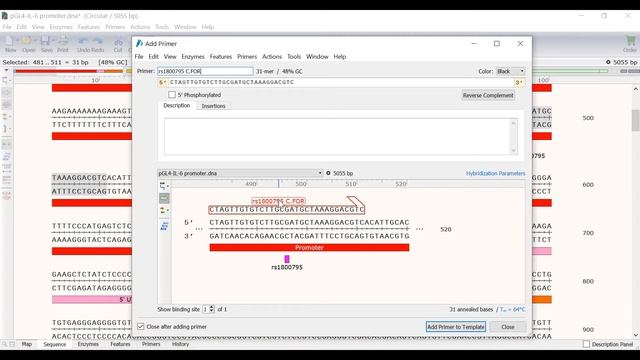Open the Features menu in Add Primer dialog
The height and width of the screenshot is (360, 640).
pos(221,56)
